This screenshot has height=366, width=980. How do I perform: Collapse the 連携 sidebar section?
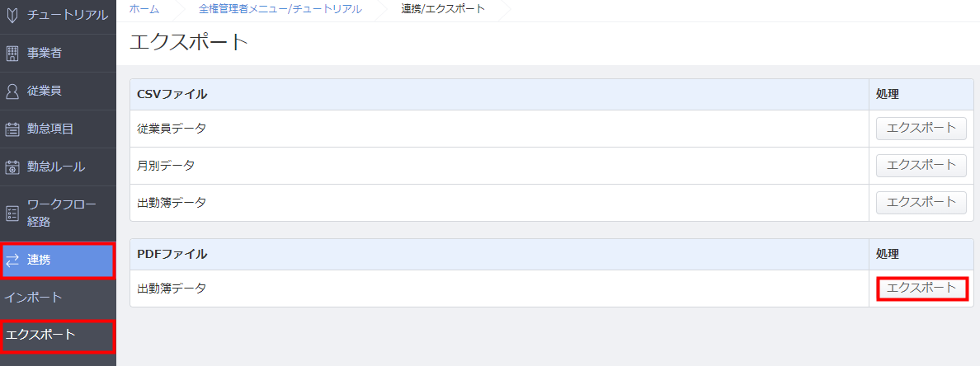[58, 260]
